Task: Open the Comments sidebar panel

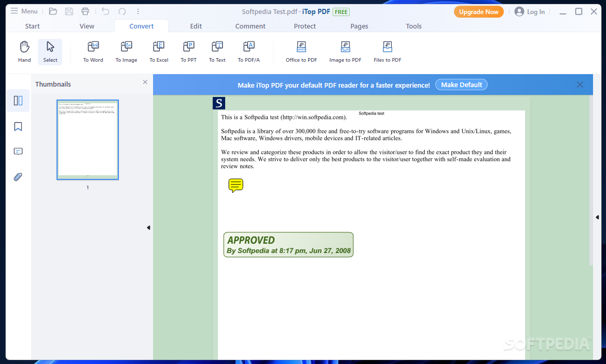Action: click(x=18, y=151)
